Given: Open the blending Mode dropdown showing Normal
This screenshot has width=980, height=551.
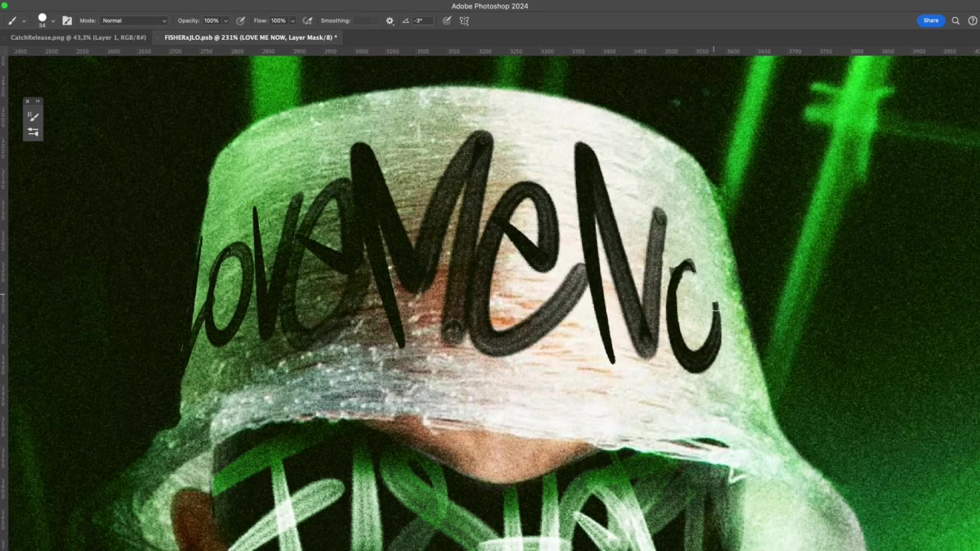Looking at the screenshot, I should point(134,21).
